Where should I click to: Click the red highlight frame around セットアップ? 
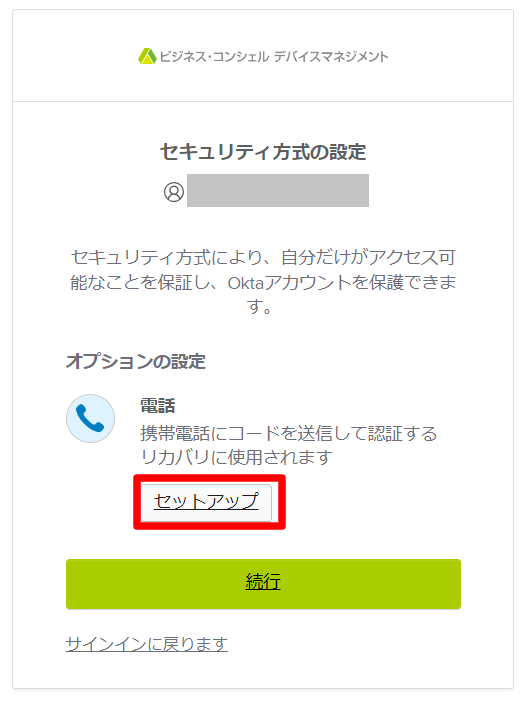point(209,502)
